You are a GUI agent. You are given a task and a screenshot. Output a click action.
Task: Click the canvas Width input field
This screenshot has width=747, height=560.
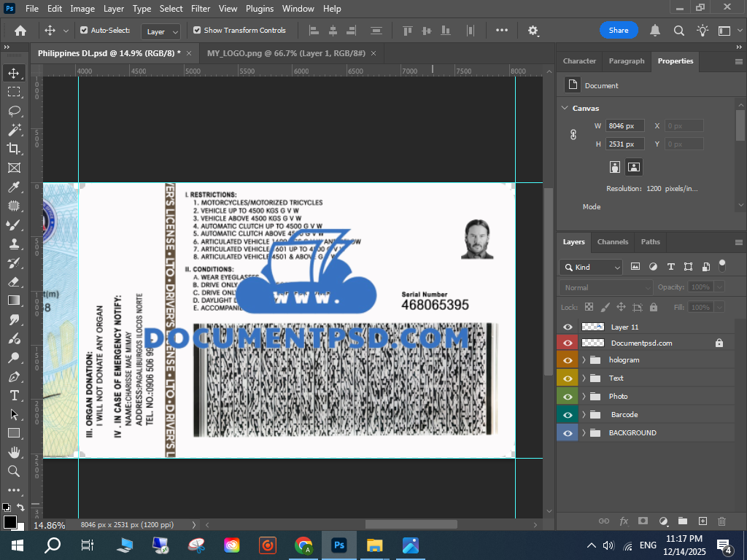[625, 126]
